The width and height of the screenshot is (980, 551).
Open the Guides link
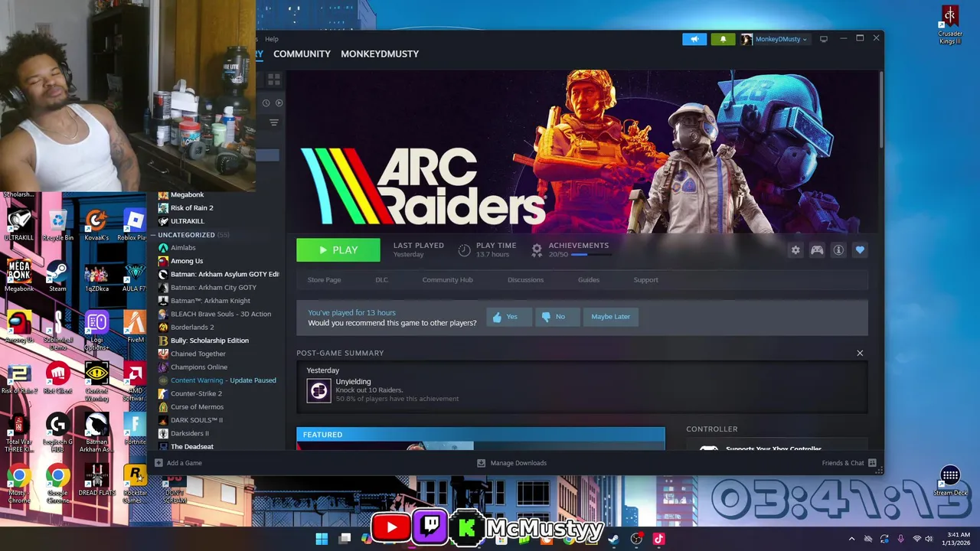click(x=588, y=279)
